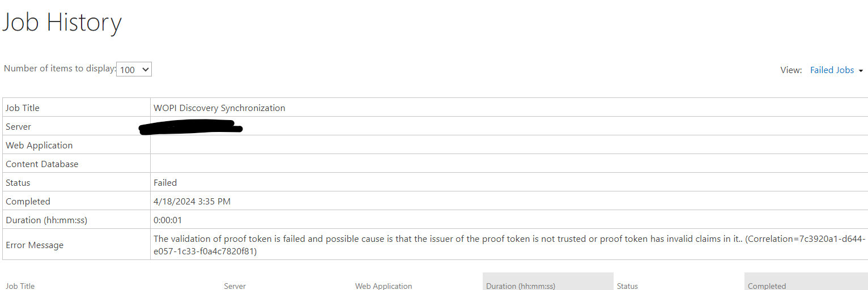
Task: Click the empty Web Application value cell
Action: (x=509, y=145)
